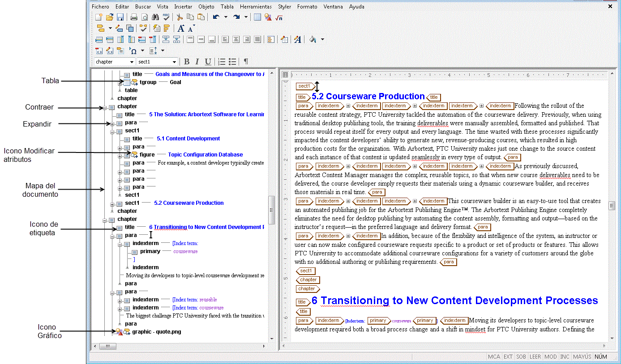Screen dimensions: 621x364
Task: Click the document map vertical scrollbar thumb
Action: pos(271,210)
